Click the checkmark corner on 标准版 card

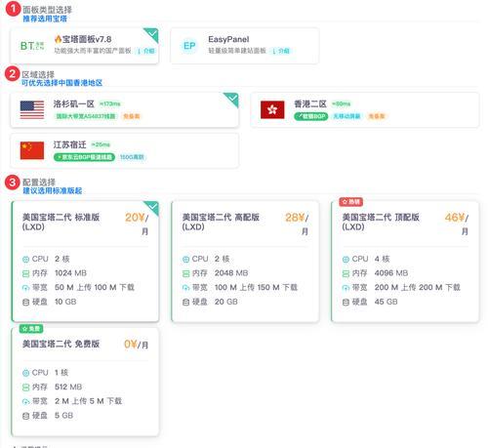[x=152, y=207]
